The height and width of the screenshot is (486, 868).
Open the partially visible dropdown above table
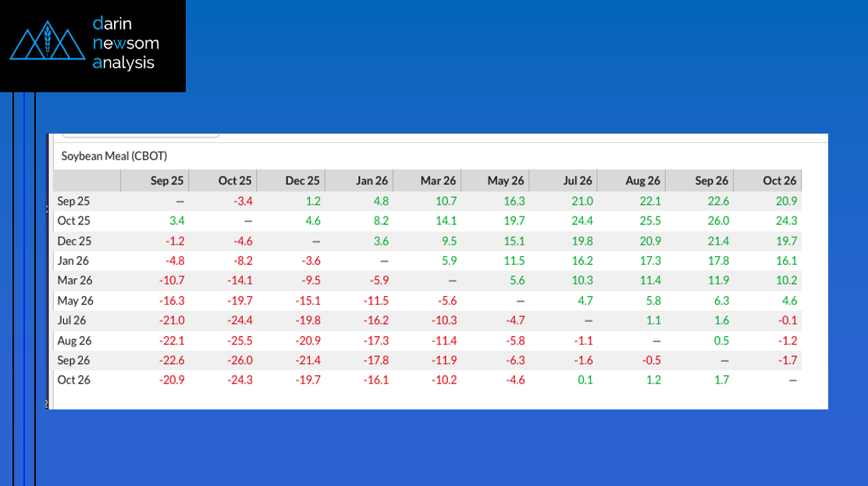[x=141, y=136]
